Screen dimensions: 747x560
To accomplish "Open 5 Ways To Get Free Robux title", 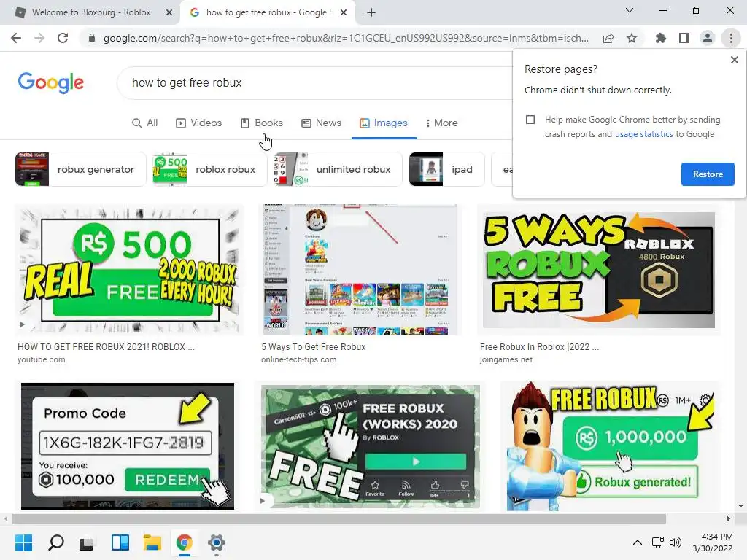I will point(314,347).
